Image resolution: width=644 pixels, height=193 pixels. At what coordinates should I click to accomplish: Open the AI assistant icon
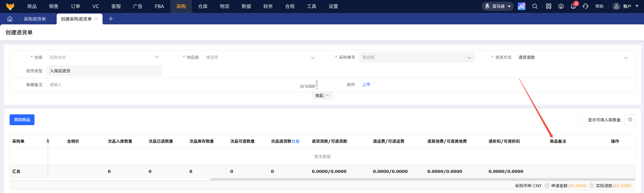[x=521, y=6]
